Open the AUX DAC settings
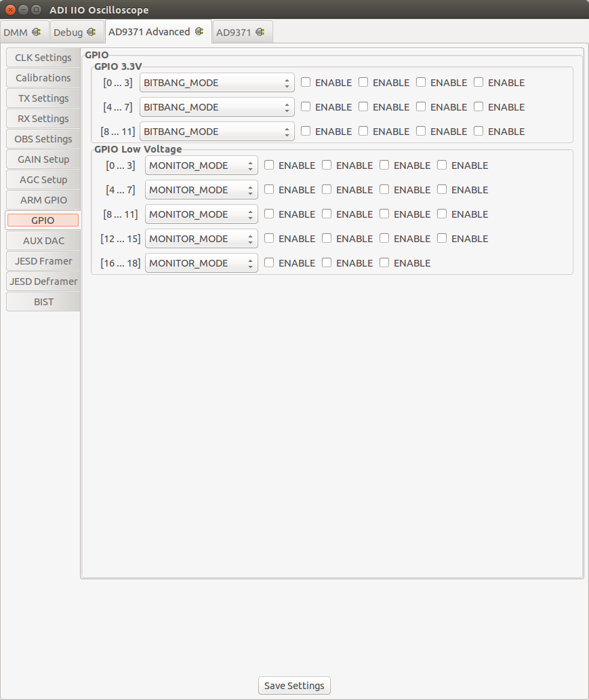The width and height of the screenshot is (589, 700). [43, 241]
